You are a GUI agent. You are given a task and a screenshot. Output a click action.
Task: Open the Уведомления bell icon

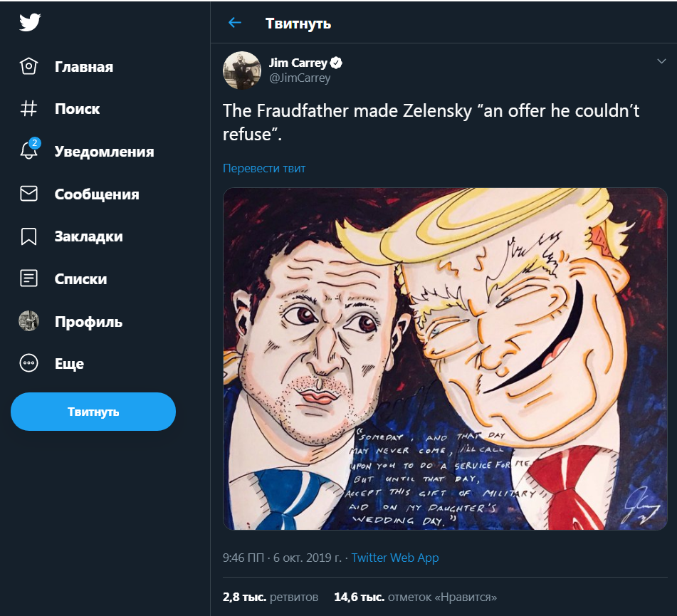pos(28,151)
